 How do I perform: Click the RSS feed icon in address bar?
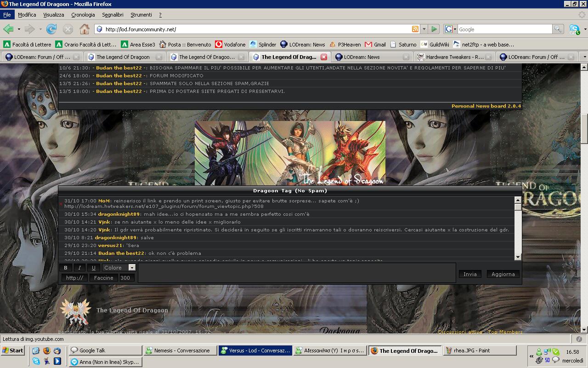(x=415, y=29)
